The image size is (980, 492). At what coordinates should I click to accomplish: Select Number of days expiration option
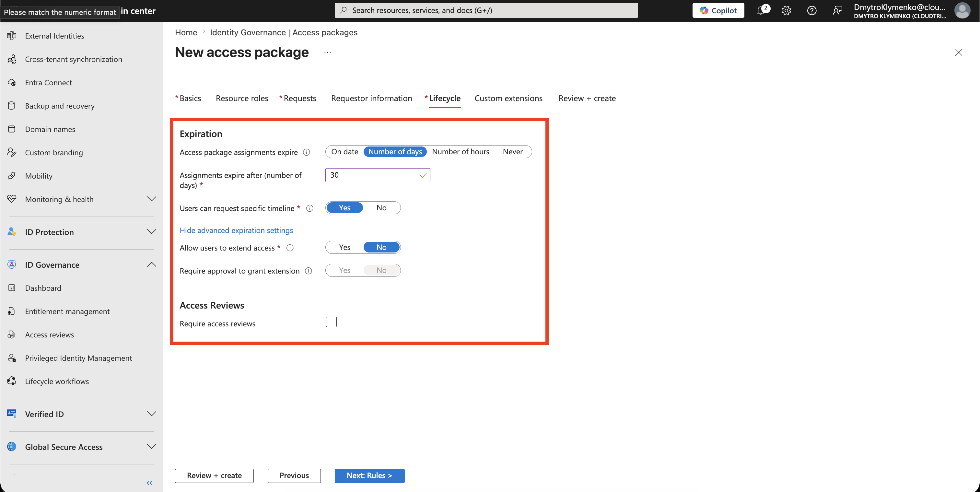click(x=395, y=151)
